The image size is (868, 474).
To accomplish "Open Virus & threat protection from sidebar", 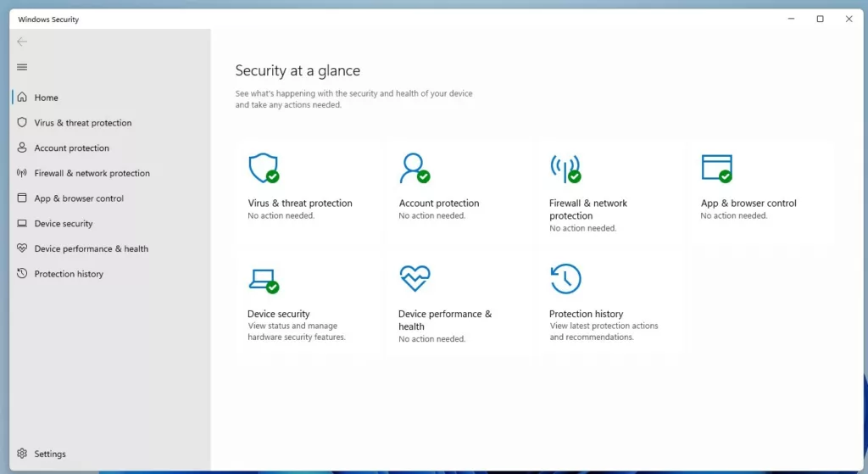I will [82, 123].
